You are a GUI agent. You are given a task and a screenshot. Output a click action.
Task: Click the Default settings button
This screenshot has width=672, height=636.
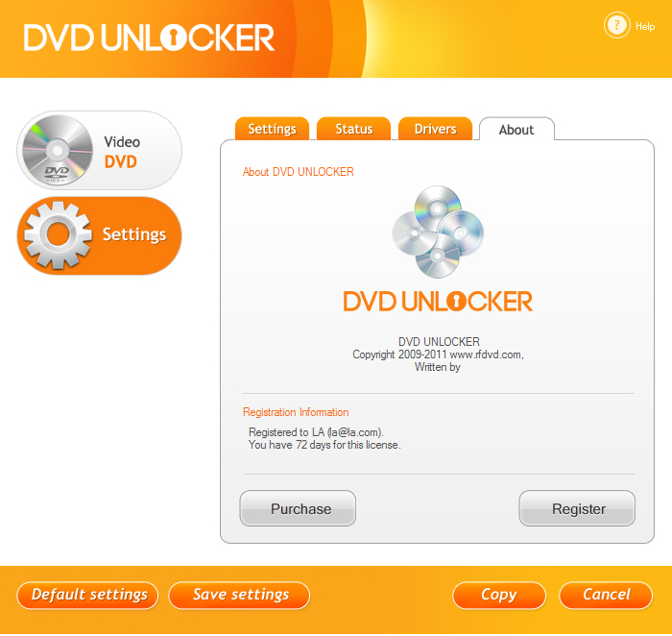pos(87,596)
